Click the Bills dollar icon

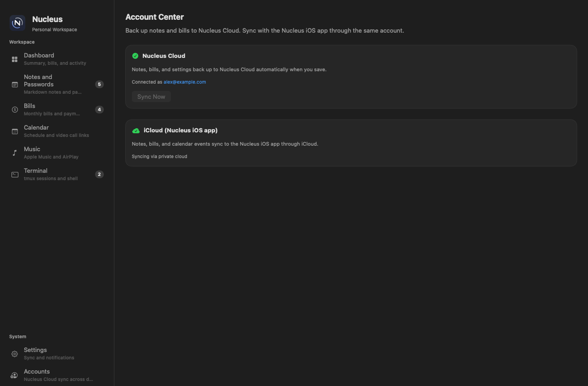tap(15, 110)
